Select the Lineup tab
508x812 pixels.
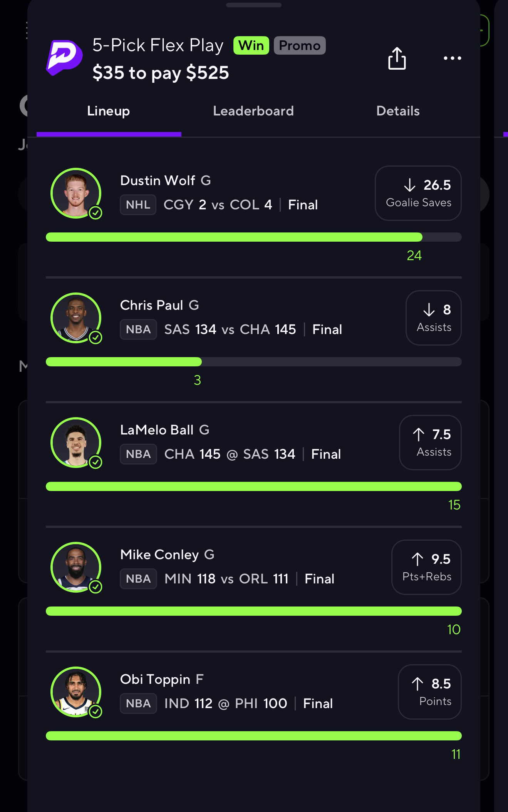tap(109, 111)
